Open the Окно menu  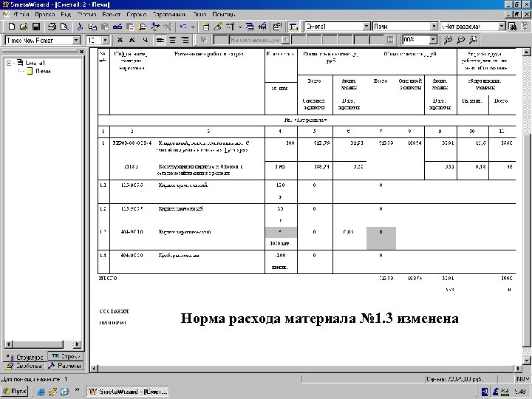tap(199, 15)
